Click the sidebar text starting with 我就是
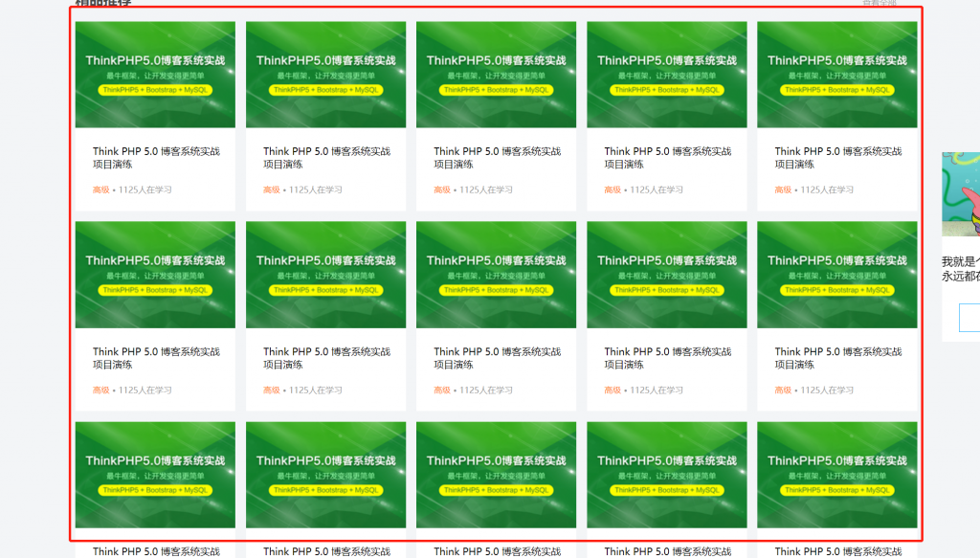 pos(961,269)
